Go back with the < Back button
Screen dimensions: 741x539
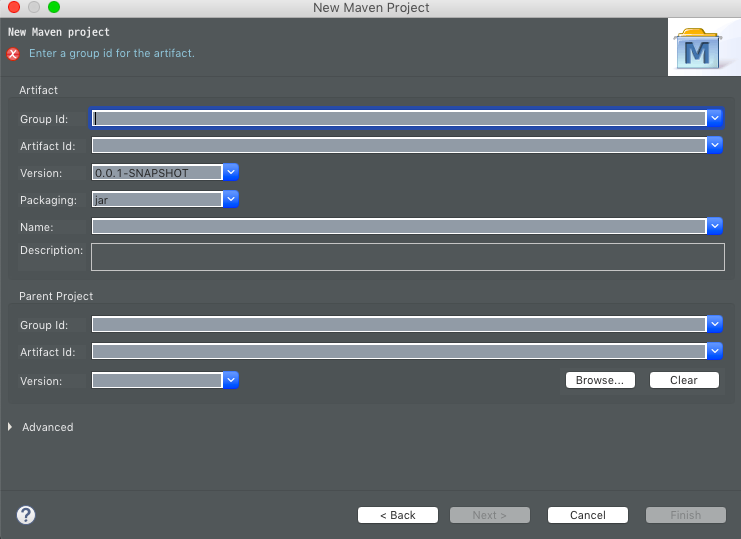coord(398,515)
